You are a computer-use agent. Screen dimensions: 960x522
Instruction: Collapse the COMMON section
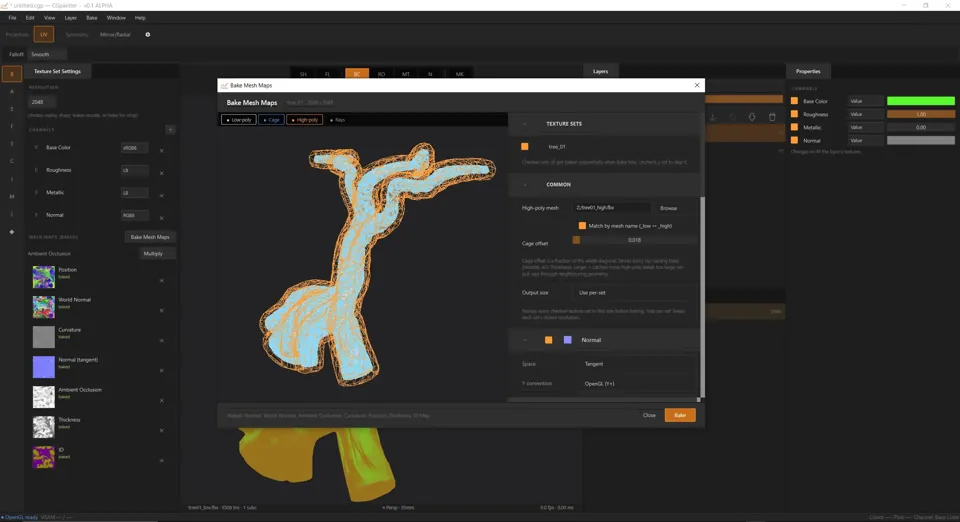[x=525, y=184]
